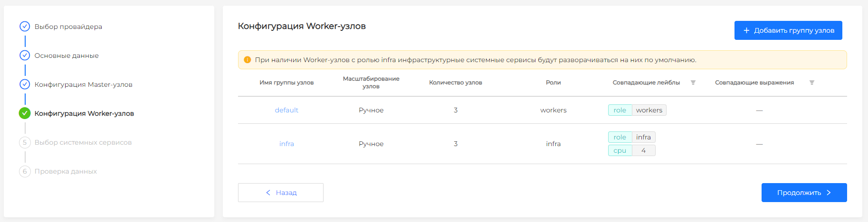The image size is (868, 222).
Task: Click the checkmark icon for Выбор провайдера step
Action: tap(25, 27)
